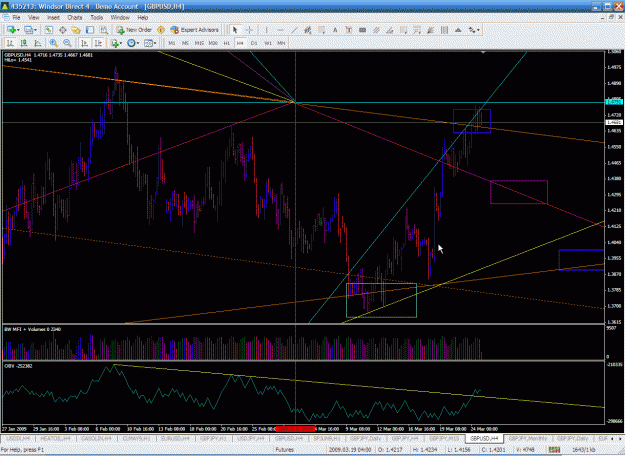Open the Indicators list icon
Image resolution: width=625 pixels, height=456 pixels.
click(115, 43)
